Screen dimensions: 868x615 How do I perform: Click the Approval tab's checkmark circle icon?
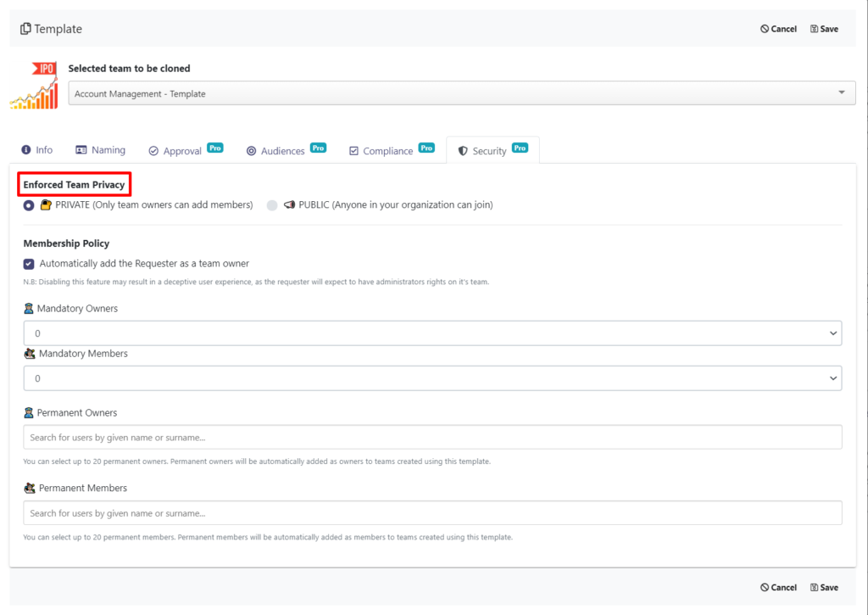pos(153,151)
